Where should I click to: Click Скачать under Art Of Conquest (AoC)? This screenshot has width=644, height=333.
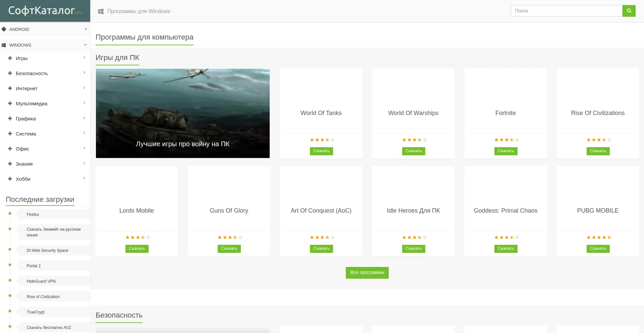pos(321,249)
